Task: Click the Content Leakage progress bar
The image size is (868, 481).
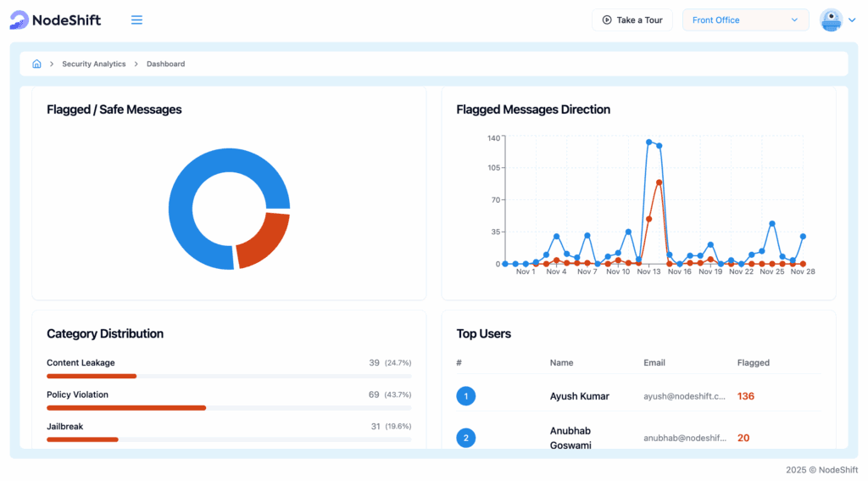Action: pos(92,376)
